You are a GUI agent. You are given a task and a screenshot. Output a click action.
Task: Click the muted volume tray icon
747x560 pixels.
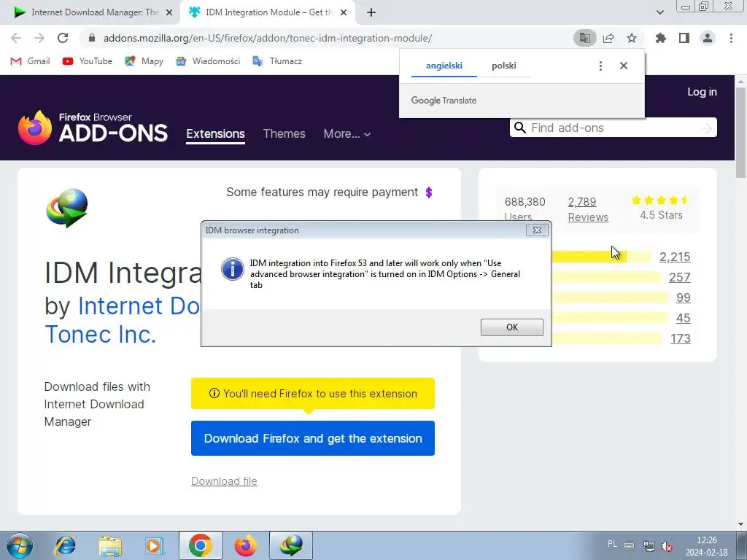point(667,546)
